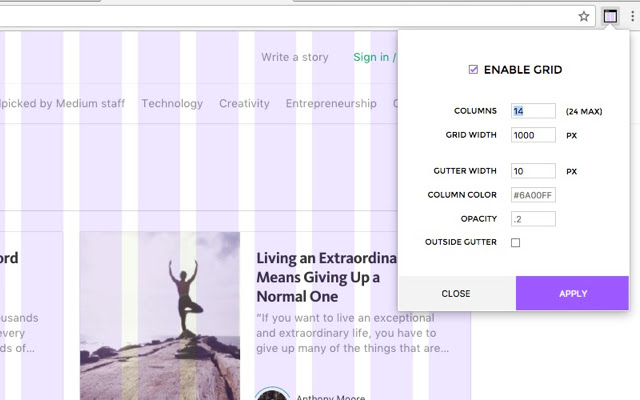
Task: Click the bookmark star icon
Action: 584,16
